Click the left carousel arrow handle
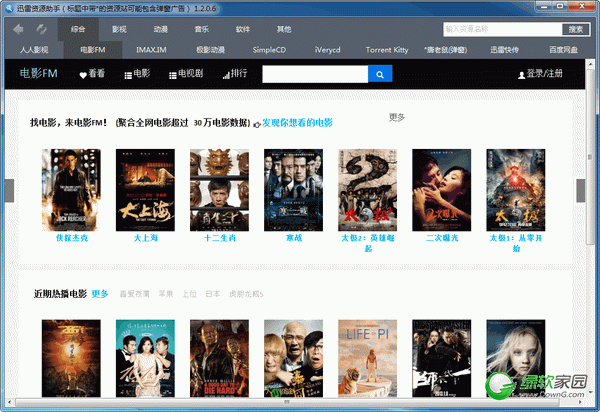Image resolution: width=600 pixels, height=412 pixels. coord(9,190)
